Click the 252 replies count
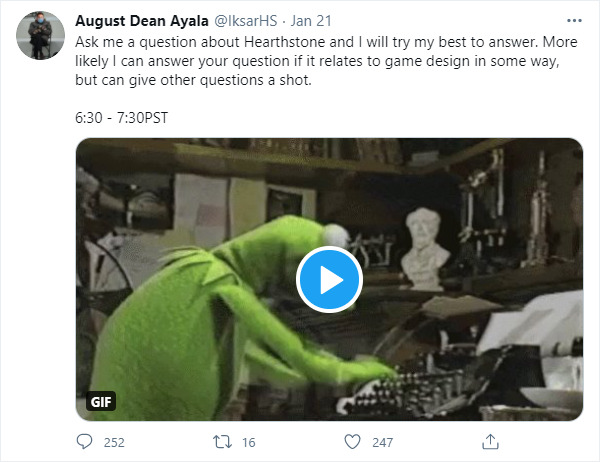The width and height of the screenshot is (600, 462). [114, 441]
